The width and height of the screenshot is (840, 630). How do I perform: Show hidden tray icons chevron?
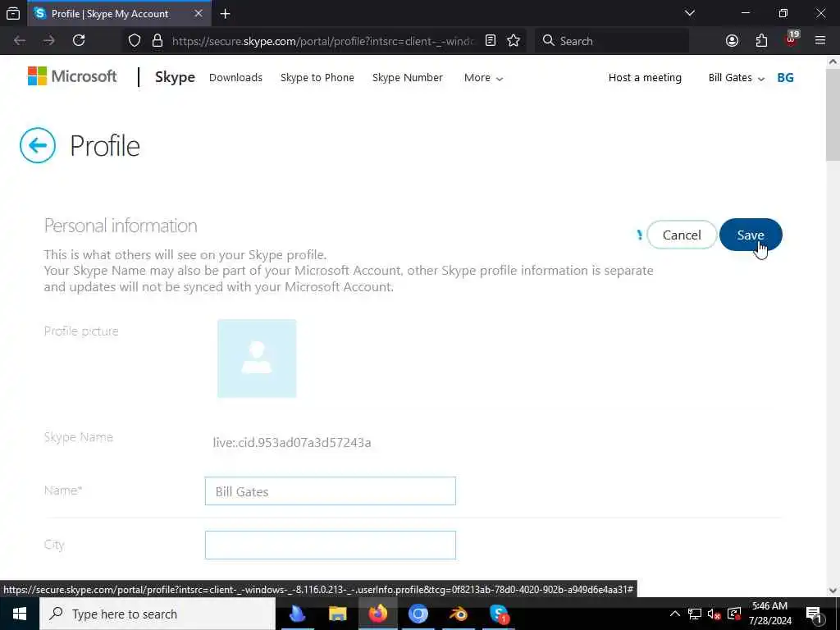pyautogui.click(x=675, y=614)
